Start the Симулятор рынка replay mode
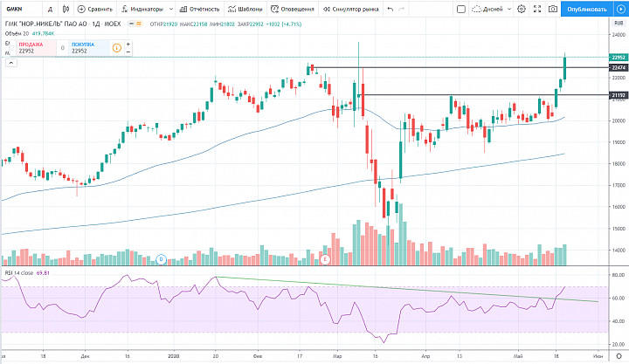Image resolution: width=629 pixels, height=364 pixels. coord(351,9)
